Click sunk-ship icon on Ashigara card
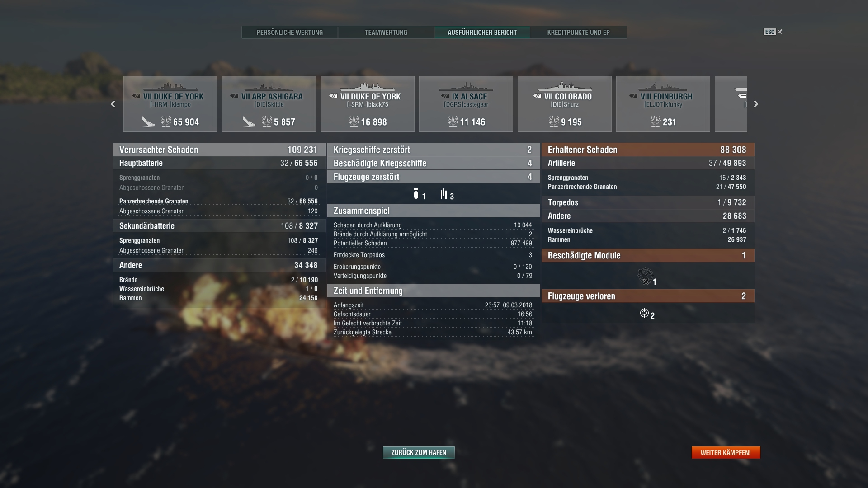Screen dimensions: 868x488 point(249,122)
